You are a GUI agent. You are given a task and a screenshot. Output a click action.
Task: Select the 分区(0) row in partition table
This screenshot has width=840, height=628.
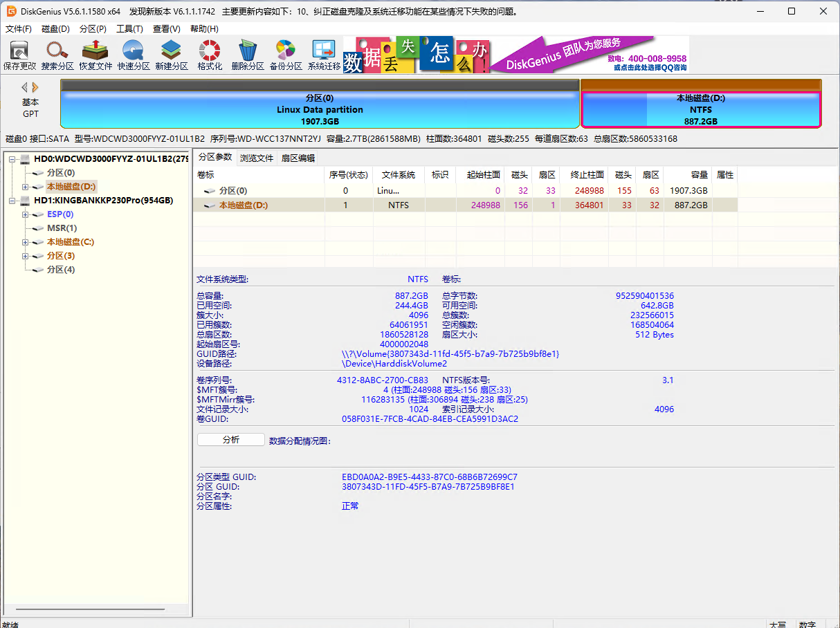point(233,190)
